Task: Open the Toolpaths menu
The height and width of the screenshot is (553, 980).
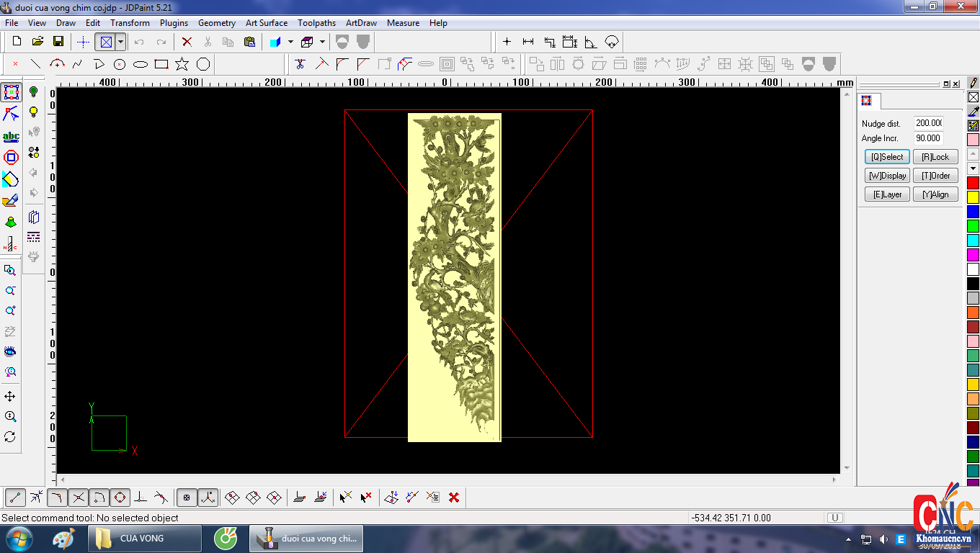Action: click(x=316, y=23)
